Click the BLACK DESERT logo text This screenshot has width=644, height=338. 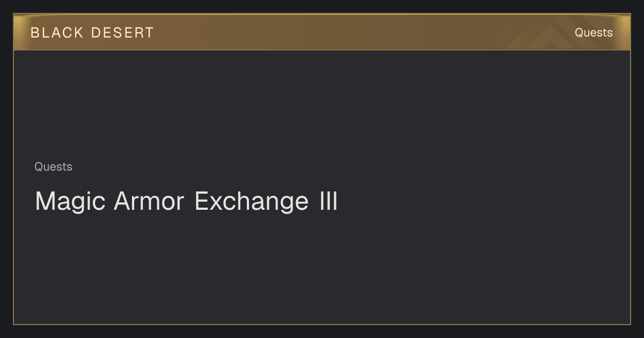coord(92,33)
